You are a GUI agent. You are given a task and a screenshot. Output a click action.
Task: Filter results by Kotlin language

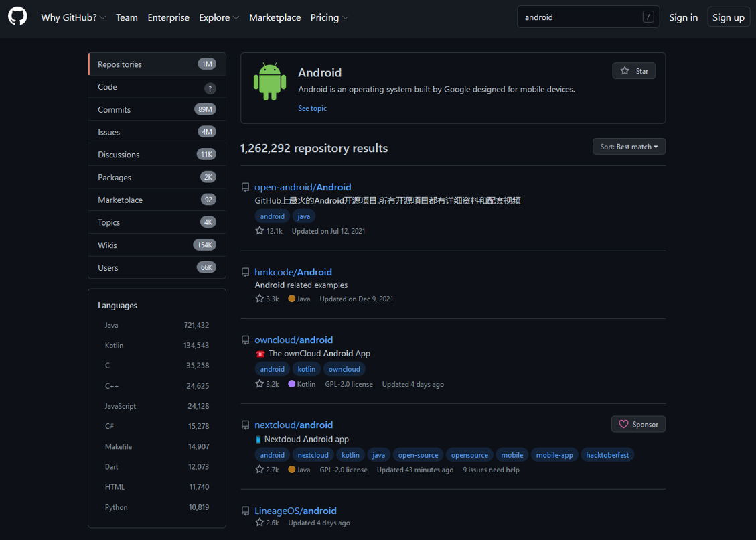pyautogui.click(x=157, y=346)
